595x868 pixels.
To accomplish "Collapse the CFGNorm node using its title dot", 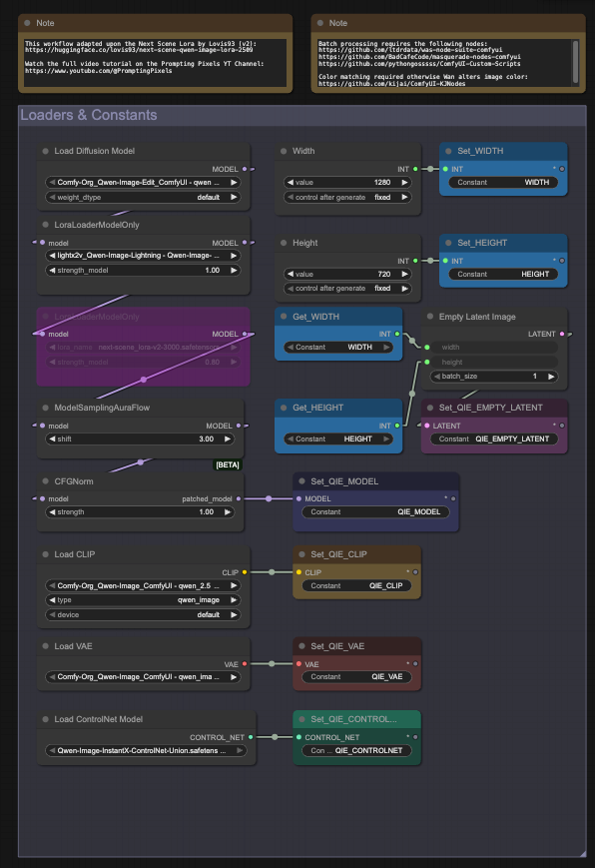I will [45, 481].
